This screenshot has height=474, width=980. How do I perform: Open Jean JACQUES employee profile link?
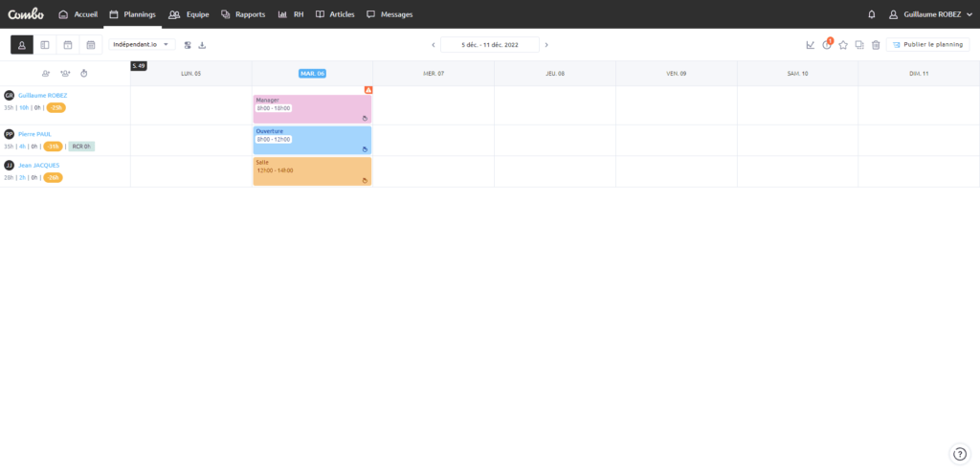point(38,165)
